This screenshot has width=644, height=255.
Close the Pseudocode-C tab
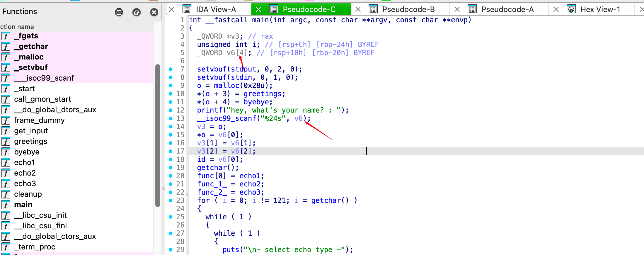tap(258, 9)
